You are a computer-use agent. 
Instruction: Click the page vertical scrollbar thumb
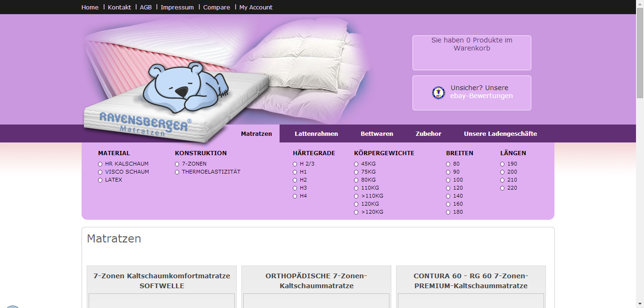click(640, 53)
